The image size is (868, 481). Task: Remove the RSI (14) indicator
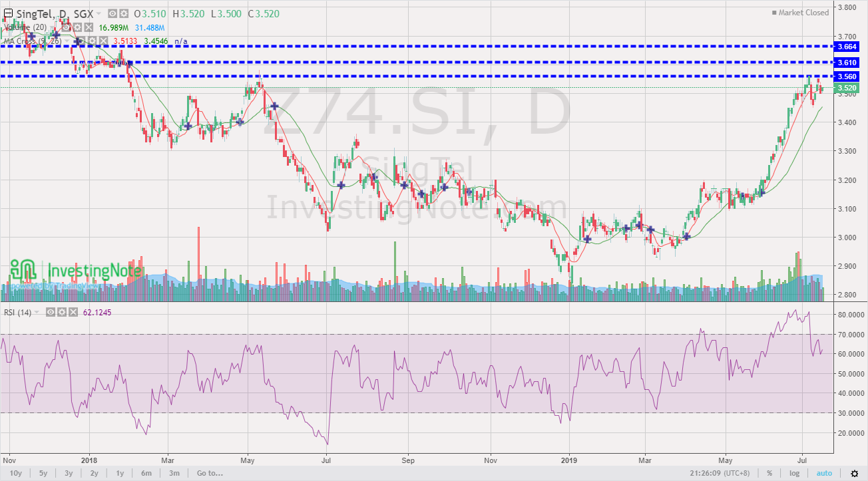(73, 312)
